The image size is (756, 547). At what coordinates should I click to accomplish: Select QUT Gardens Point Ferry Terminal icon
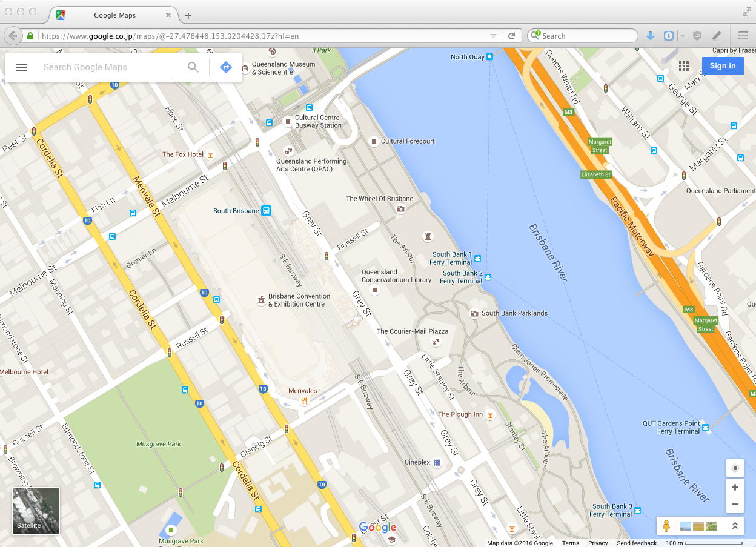[706, 428]
